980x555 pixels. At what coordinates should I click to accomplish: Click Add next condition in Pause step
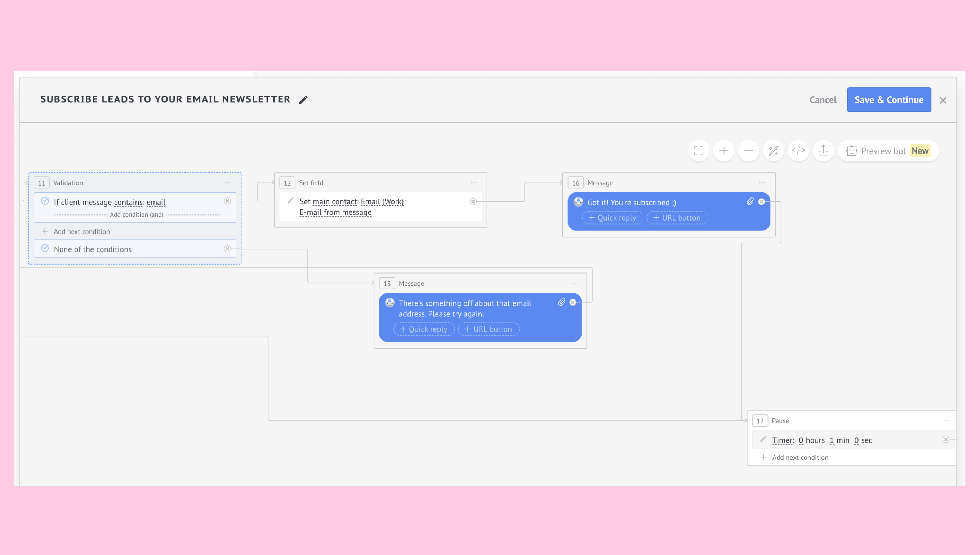pos(794,457)
